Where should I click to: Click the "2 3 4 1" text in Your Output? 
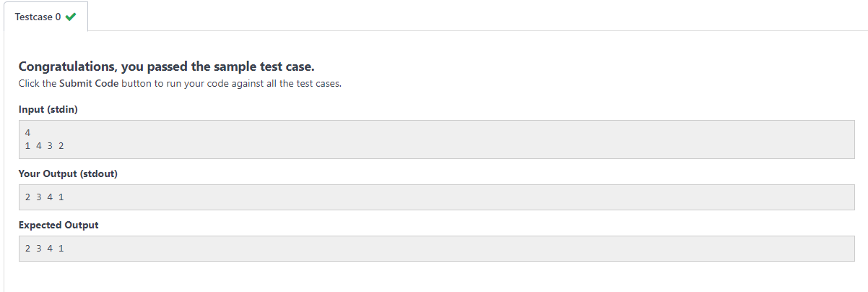pyautogui.click(x=45, y=197)
